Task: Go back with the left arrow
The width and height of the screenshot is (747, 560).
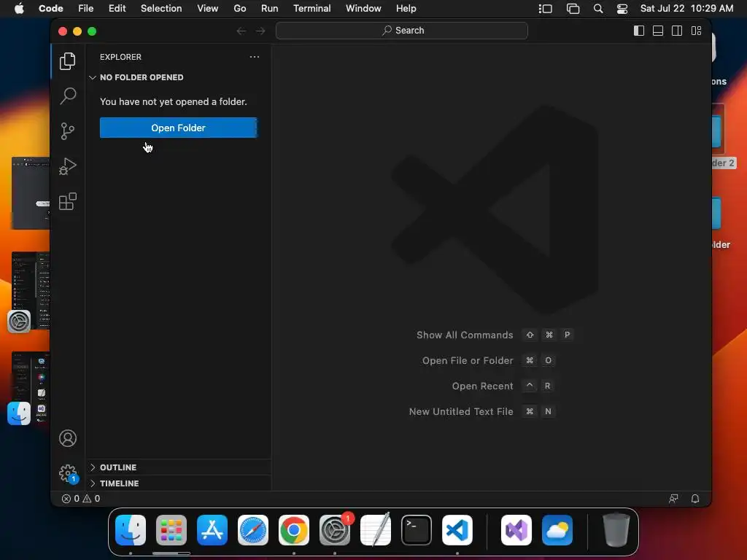Action: click(x=241, y=31)
